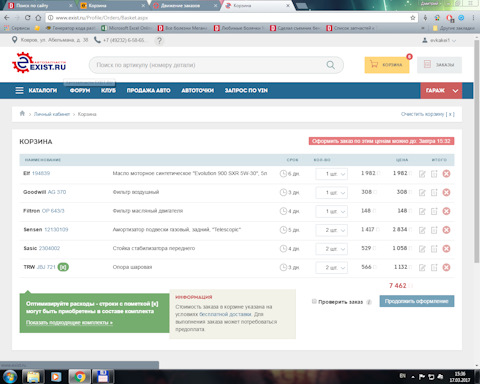Viewport: 480px width, 384px height.
Task: Edit note for Goodwill AG 370 row
Action: (x=422, y=193)
